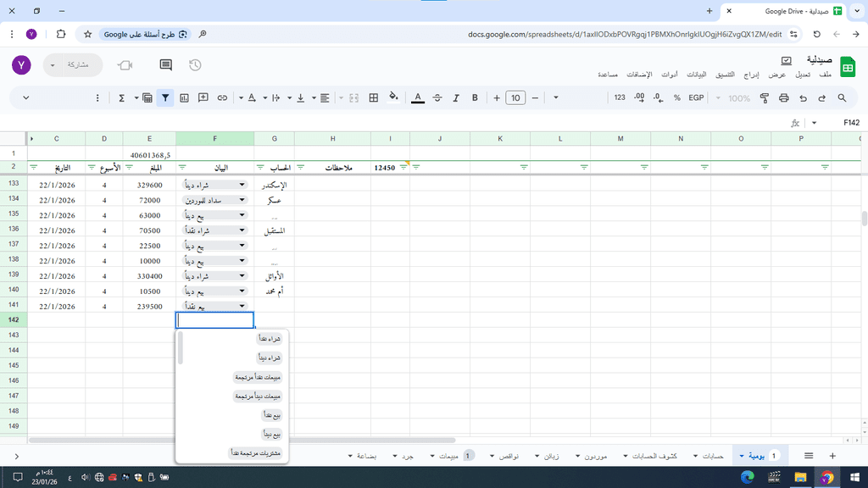Open the functions sigma icon

click(122, 98)
